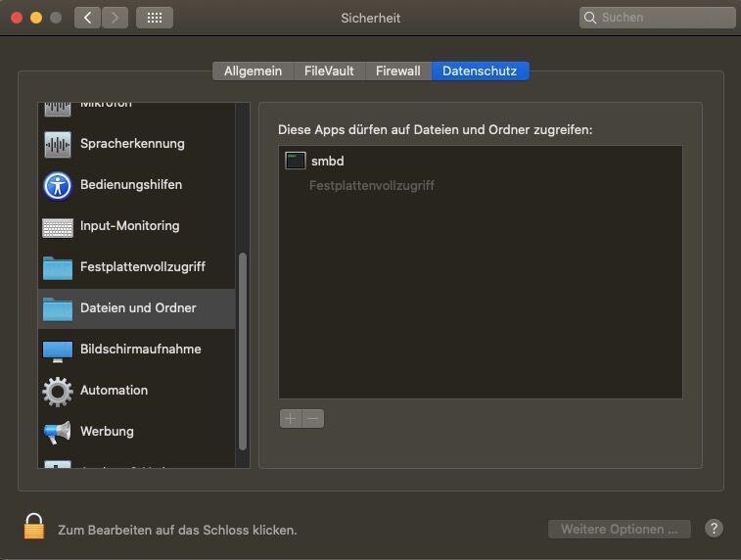Image resolution: width=741 pixels, height=560 pixels.
Task: Click the Werbung megaphone icon
Action: (x=58, y=433)
